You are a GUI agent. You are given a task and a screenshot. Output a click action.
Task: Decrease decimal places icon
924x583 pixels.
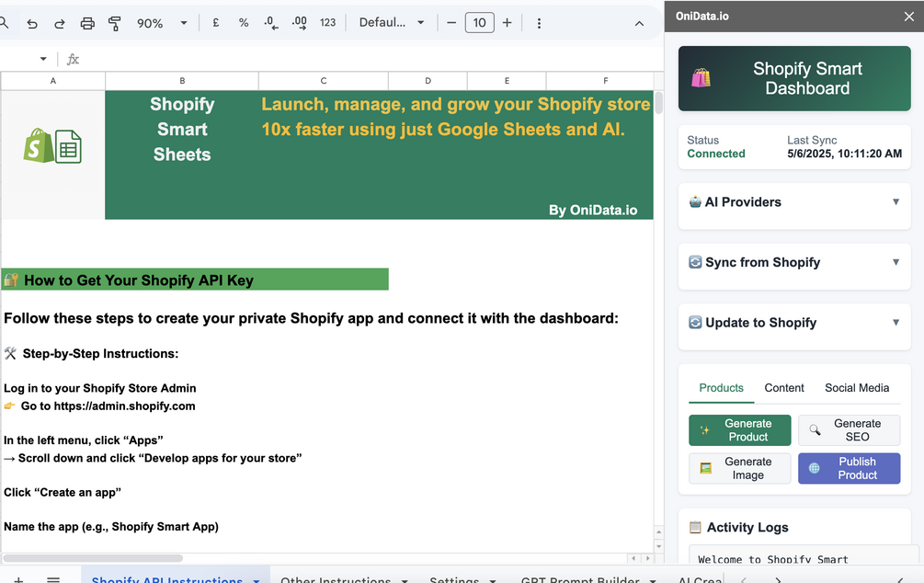click(271, 23)
